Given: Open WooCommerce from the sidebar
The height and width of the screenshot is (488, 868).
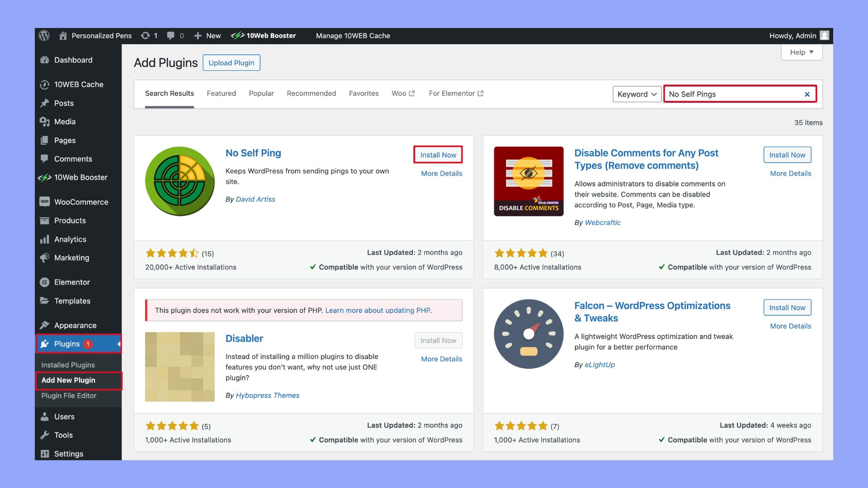Looking at the screenshot, I should point(81,202).
